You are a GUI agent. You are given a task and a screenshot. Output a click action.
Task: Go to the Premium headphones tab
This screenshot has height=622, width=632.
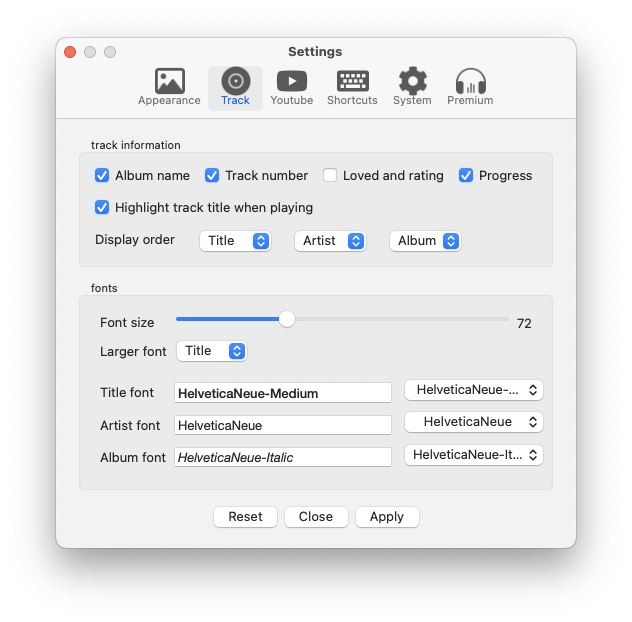(470, 87)
